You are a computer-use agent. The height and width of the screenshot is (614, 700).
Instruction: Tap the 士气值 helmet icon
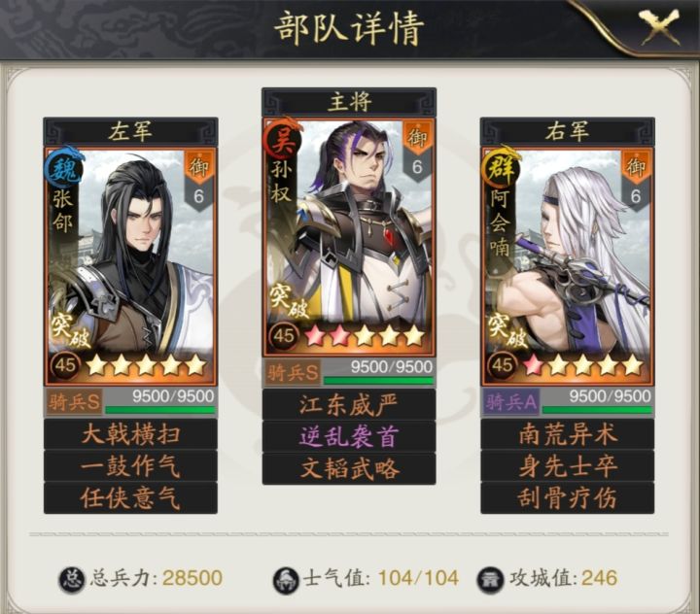(286, 579)
